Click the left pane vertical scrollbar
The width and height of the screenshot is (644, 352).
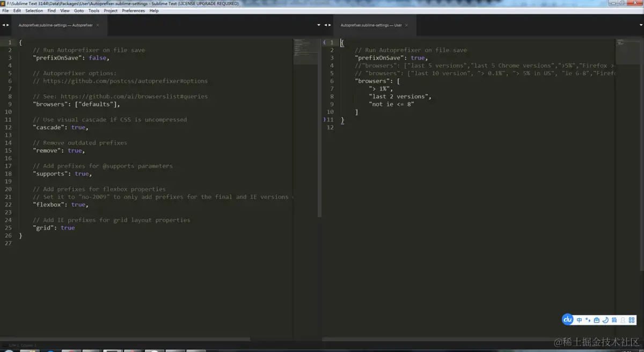(320, 127)
